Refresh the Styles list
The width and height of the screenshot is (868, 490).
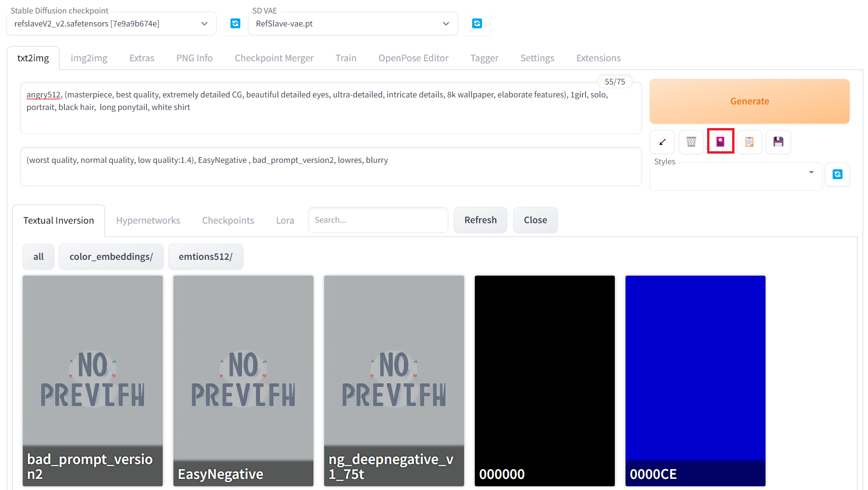tap(837, 174)
